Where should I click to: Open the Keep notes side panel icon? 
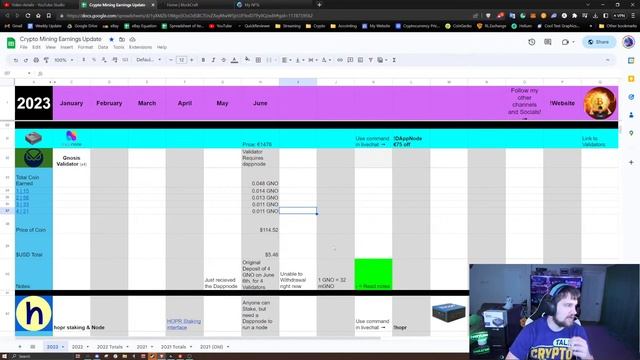tap(631, 78)
